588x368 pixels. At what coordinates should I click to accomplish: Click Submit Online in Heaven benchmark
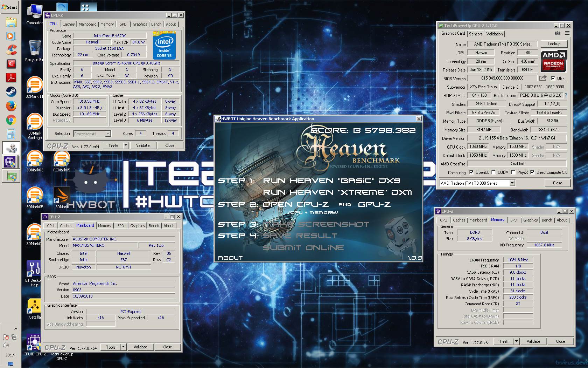click(x=303, y=248)
